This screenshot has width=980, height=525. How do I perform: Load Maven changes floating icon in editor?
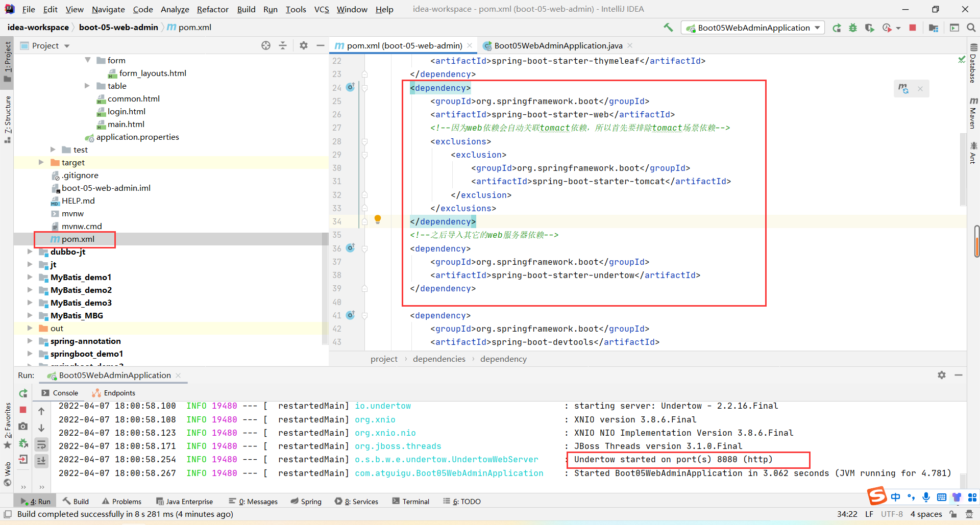click(x=903, y=89)
